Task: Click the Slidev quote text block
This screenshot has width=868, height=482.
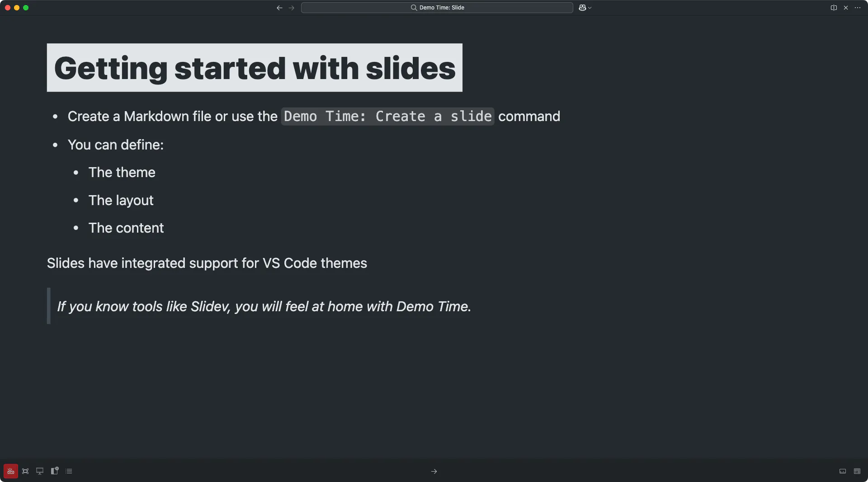Action: coord(264,306)
